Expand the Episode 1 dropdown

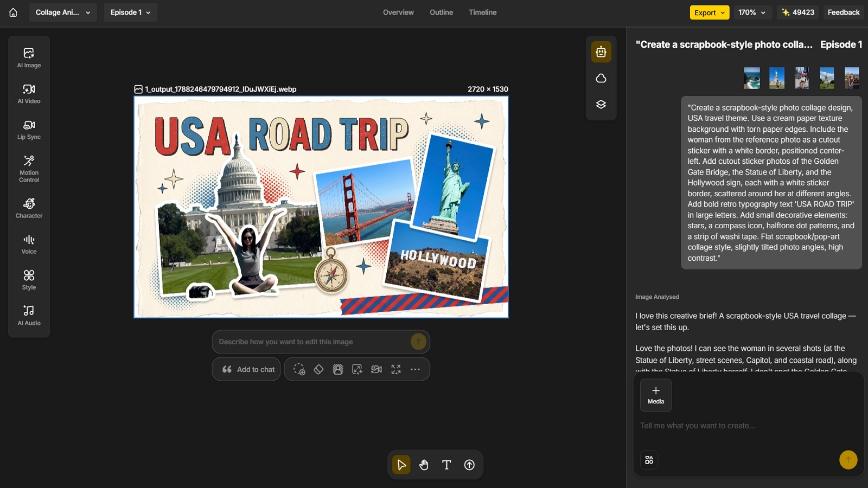tap(131, 12)
